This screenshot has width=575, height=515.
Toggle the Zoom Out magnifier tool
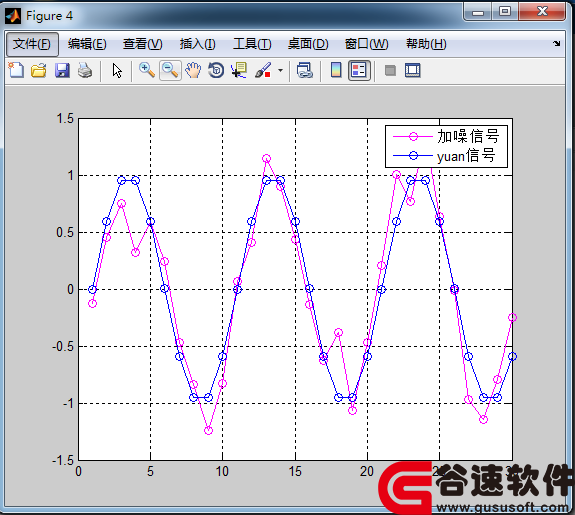pyautogui.click(x=170, y=70)
